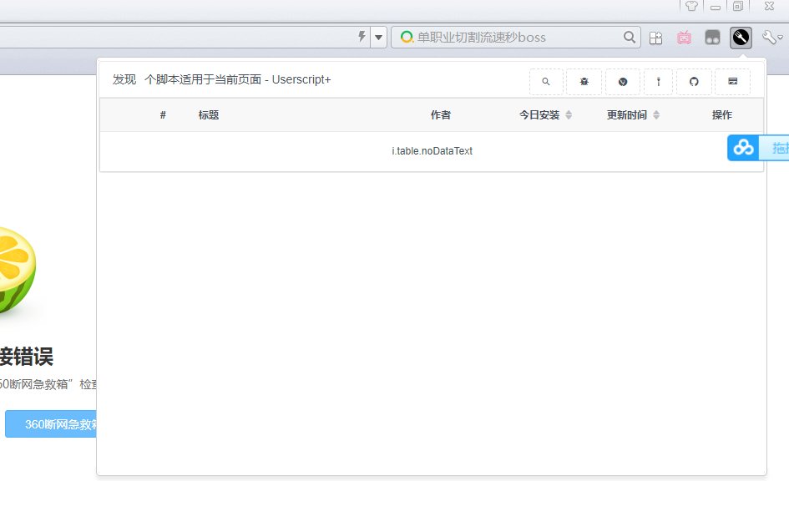Image resolution: width=789 pixels, height=532 pixels.
Task: Click the magnifier in the browser search box
Action: click(629, 37)
